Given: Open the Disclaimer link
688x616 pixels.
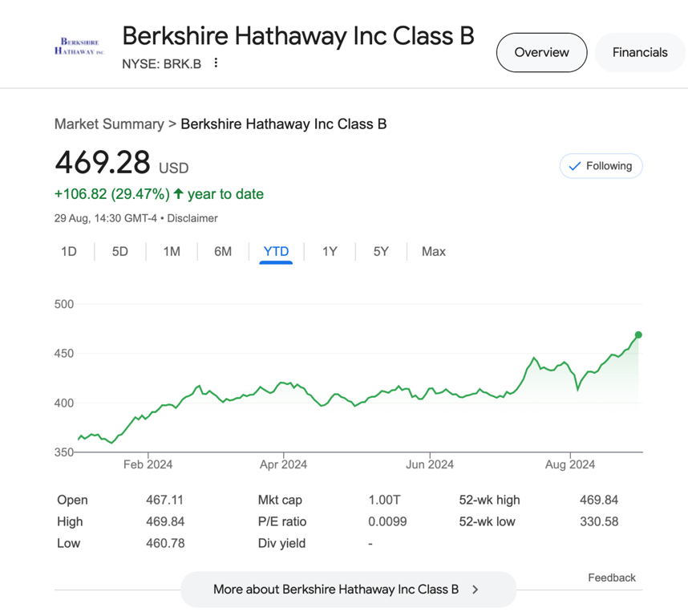Looking at the screenshot, I should click(192, 218).
